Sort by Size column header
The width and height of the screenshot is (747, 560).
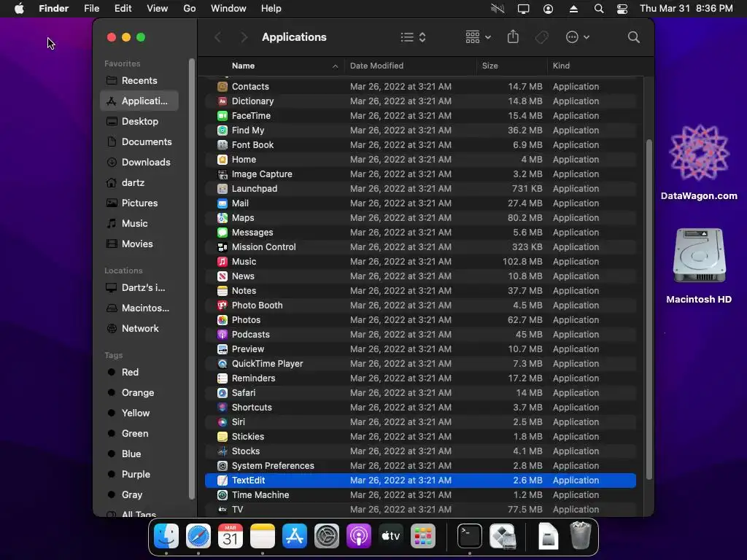[x=511, y=66]
